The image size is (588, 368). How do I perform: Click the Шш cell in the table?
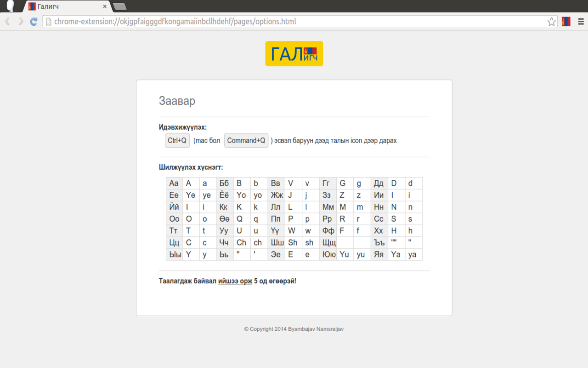[276, 243]
